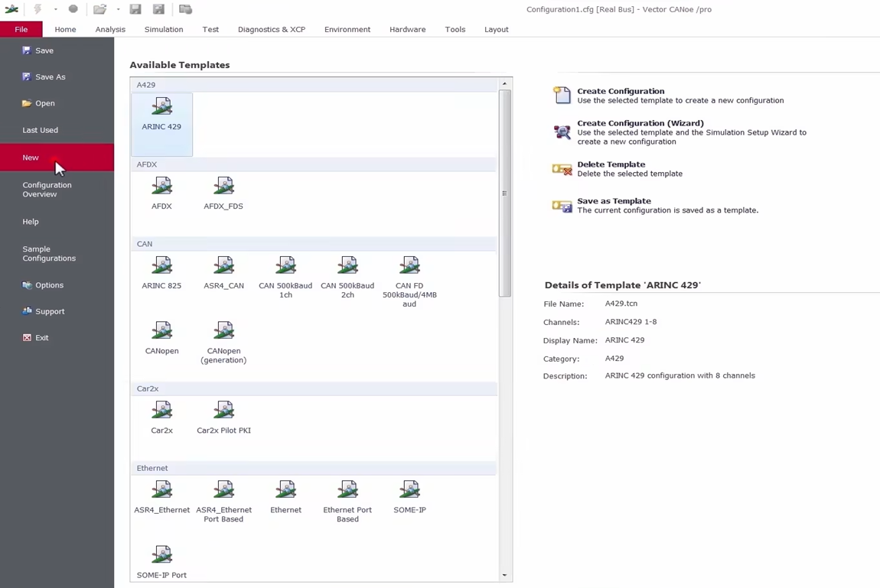
Task: Click Save as Template
Action: pos(655,205)
